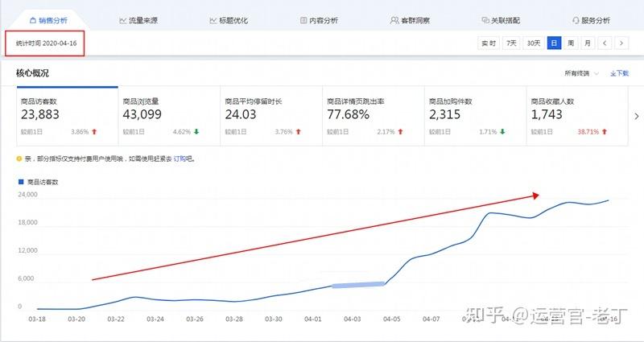Screen dimensions: 644x342
Task: Click the 内容分析 document icon
Action: 303,20
